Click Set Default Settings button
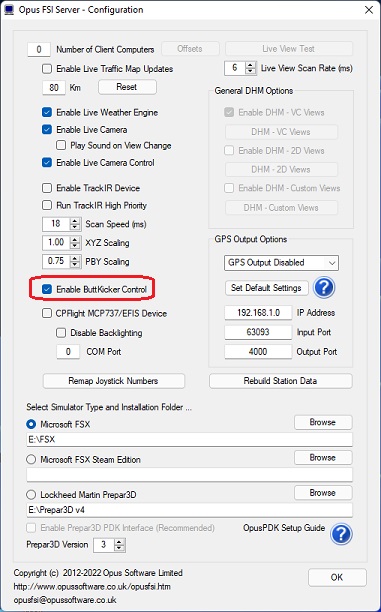 [266, 288]
